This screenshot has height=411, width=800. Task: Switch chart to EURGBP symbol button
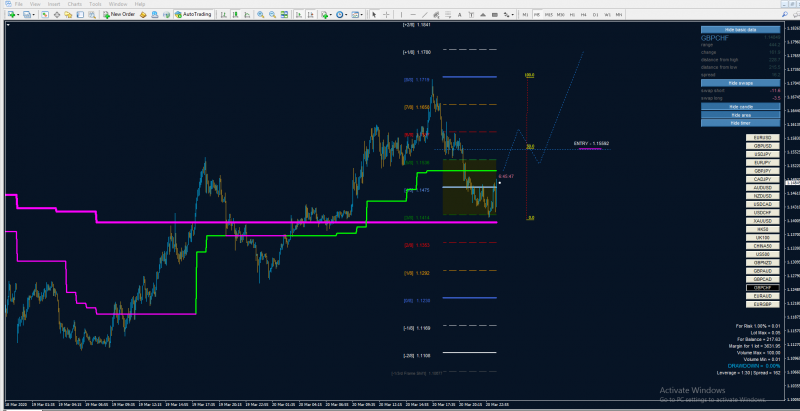pyautogui.click(x=763, y=304)
